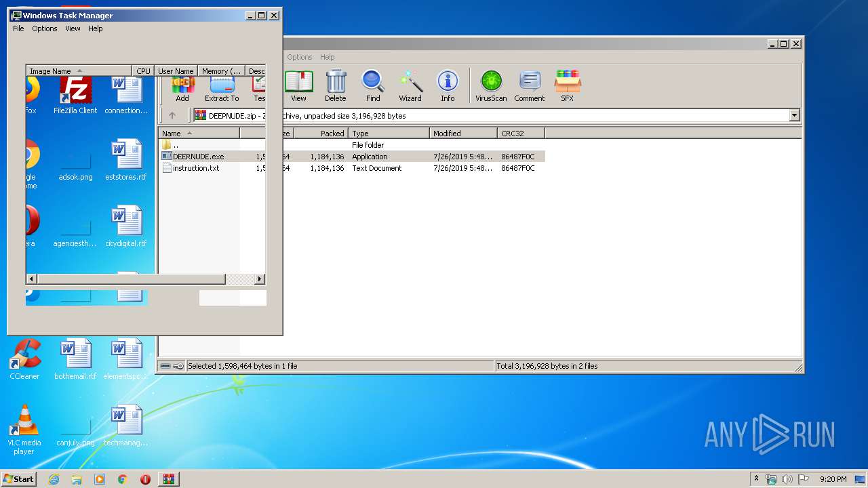Run VirusScan on the archive
868x488 pixels.
tap(491, 86)
